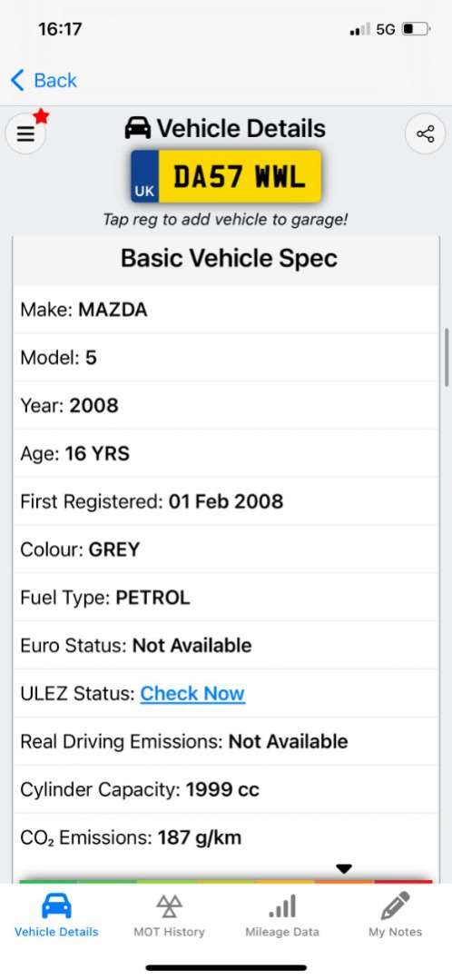
Task: Tap the battery status icon
Action: (417, 29)
